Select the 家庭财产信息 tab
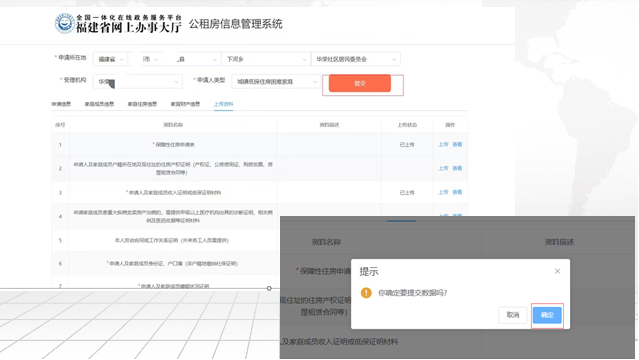The width and height of the screenshot is (639, 360). pos(185,104)
